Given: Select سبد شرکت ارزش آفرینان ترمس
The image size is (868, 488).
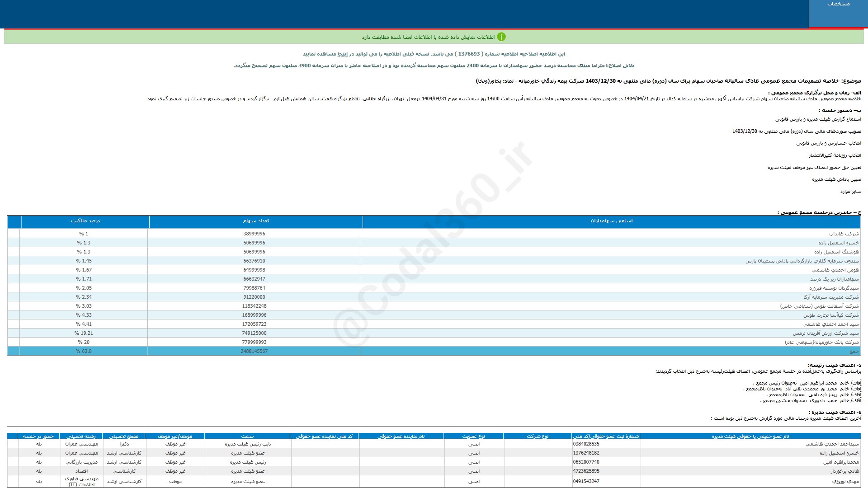Looking at the screenshot, I should (x=434, y=333).
